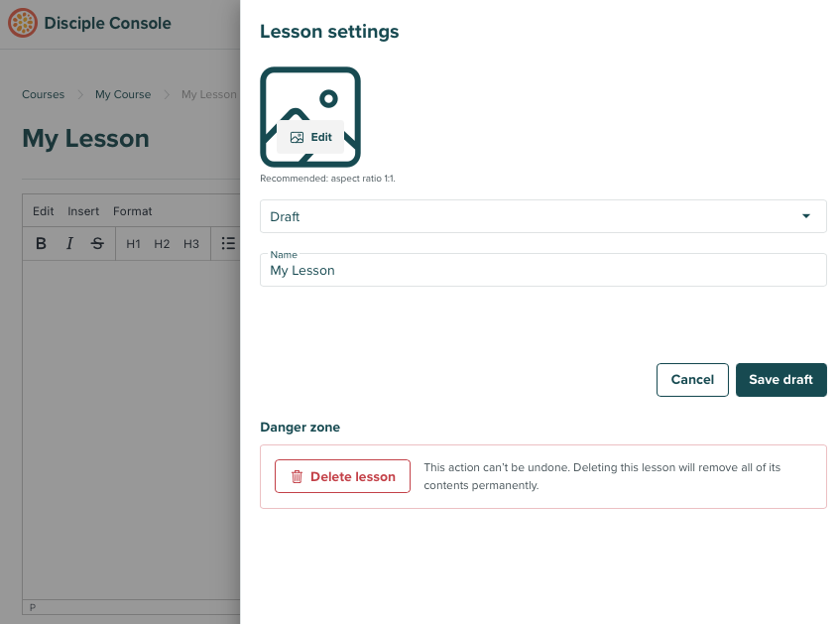Screen dimensions: 840x624
Task: Open the Format menu in editor
Action: (133, 211)
